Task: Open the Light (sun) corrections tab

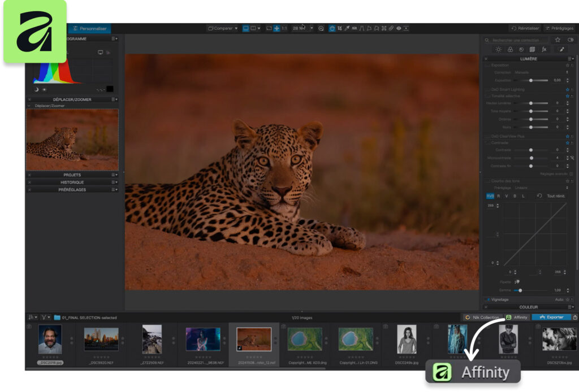Action: [x=499, y=49]
